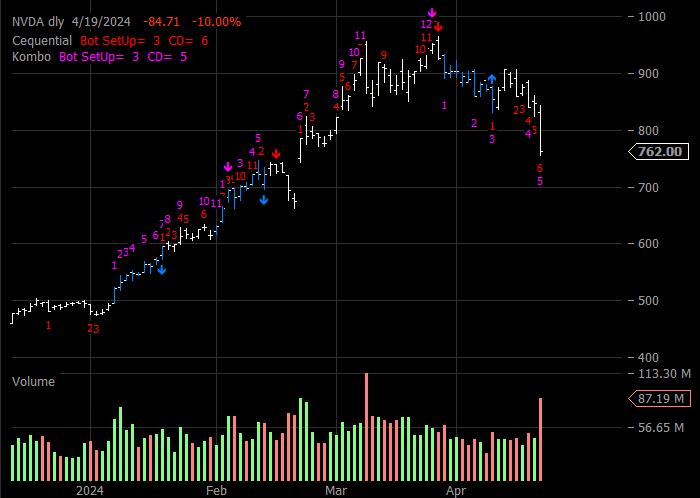
Task: Click the red down arrow near the 740 price bars
Action: (x=276, y=154)
